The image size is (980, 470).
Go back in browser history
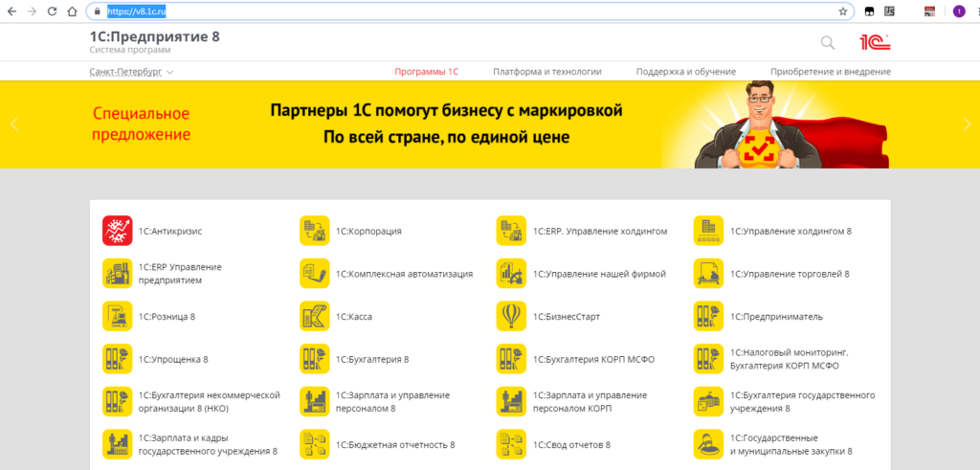pyautogui.click(x=11, y=11)
